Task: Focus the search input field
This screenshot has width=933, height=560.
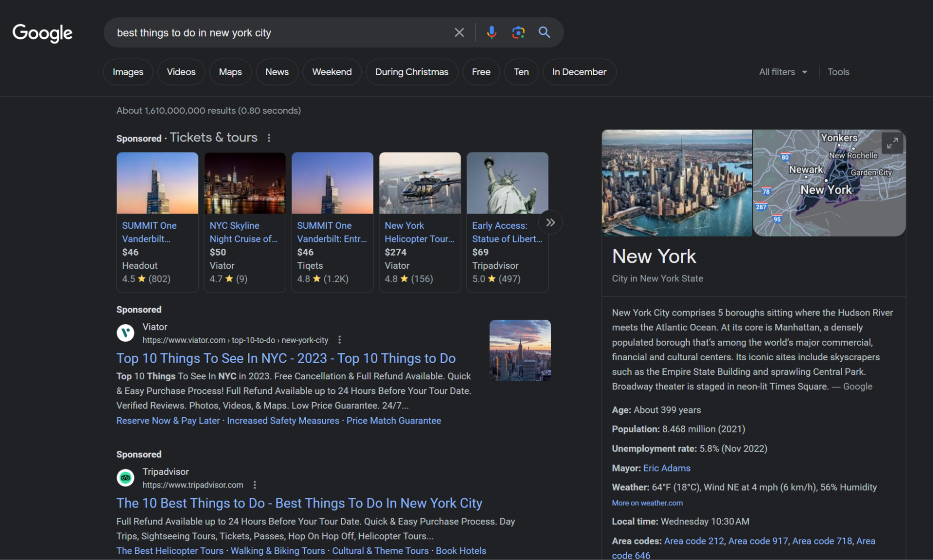Action: point(280,33)
